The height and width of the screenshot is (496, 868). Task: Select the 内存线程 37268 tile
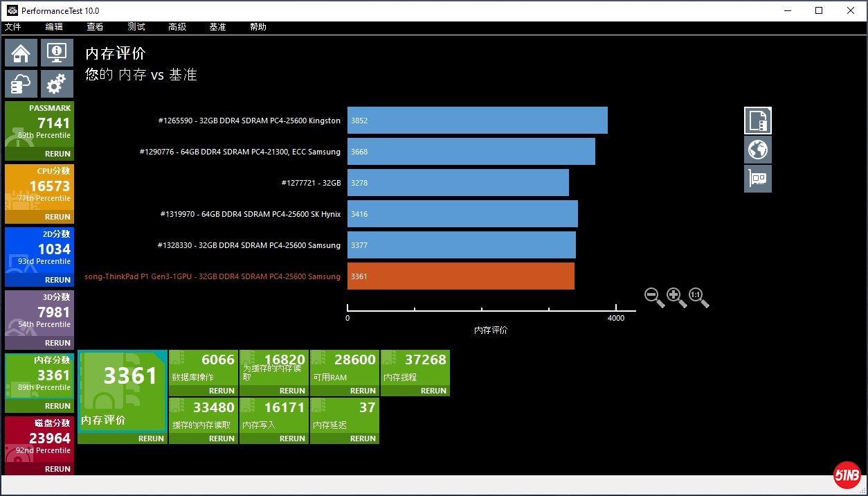(x=415, y=368)
